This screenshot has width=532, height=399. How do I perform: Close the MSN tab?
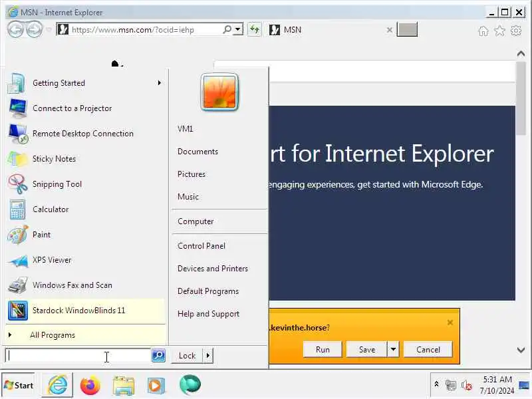[x=390, y=30]
